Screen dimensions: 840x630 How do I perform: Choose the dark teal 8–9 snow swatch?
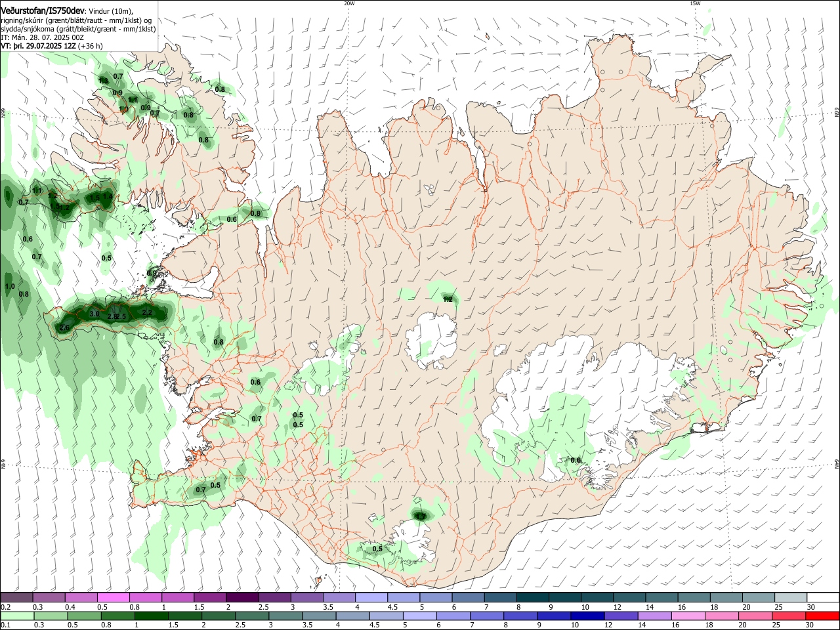[x=533, y=598]
